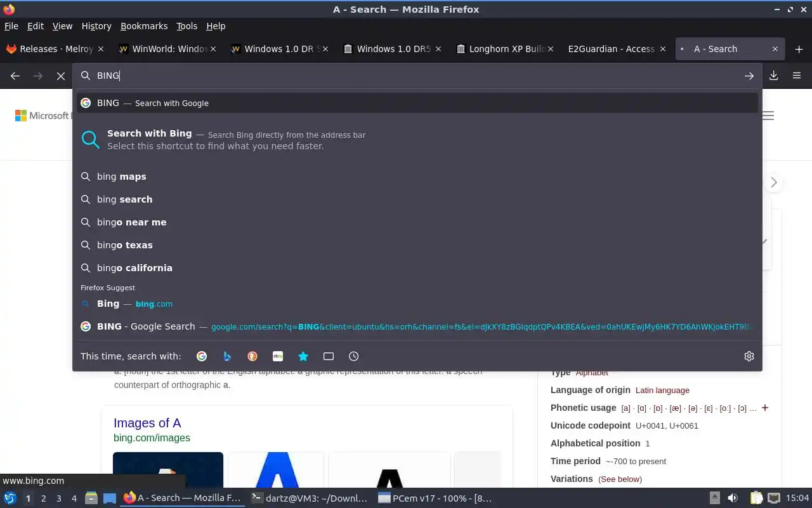The image size is (812, 508).
Task: Click the go arrow in address bar
Action: click(749, 76)
